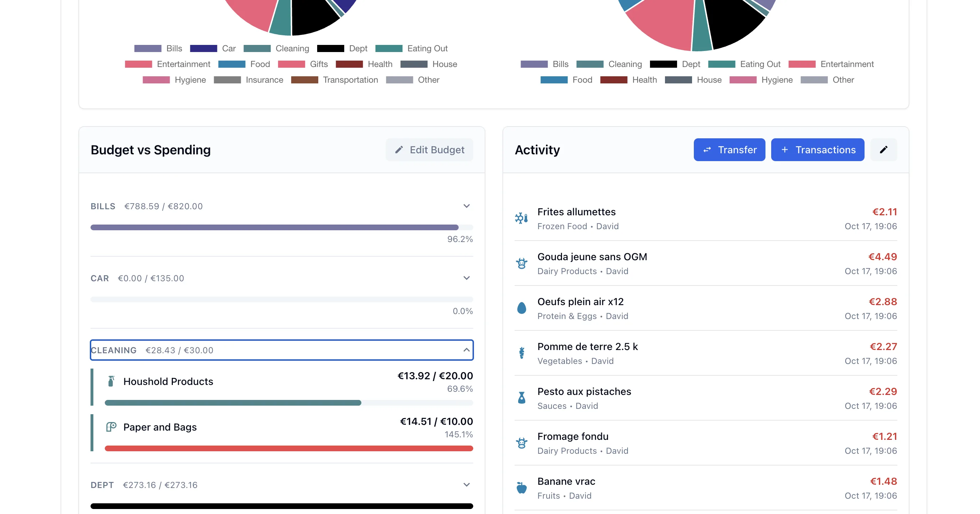Toggle Hygiene legend in right chart
The width and height of the screenshot is (980, 514).
(761, 79)
